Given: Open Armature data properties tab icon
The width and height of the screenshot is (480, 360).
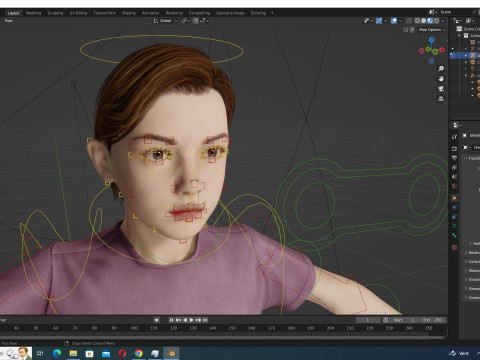Looking at the screenshot, I should pyautogui.click(x=454, y=226).
